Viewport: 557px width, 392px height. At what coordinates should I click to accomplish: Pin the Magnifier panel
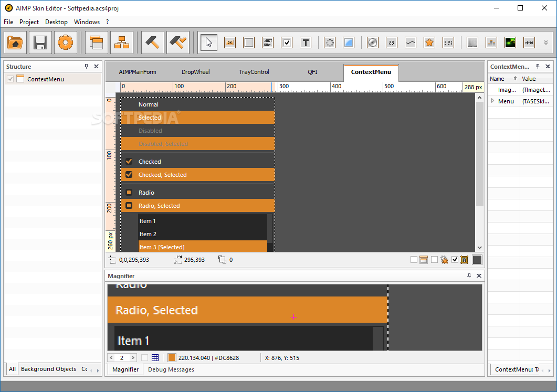[x=469, y=276]
